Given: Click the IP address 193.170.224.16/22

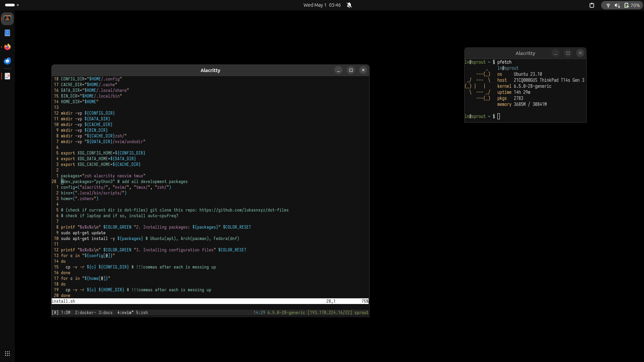Looking at the screenshot, I should pos(330,312).
